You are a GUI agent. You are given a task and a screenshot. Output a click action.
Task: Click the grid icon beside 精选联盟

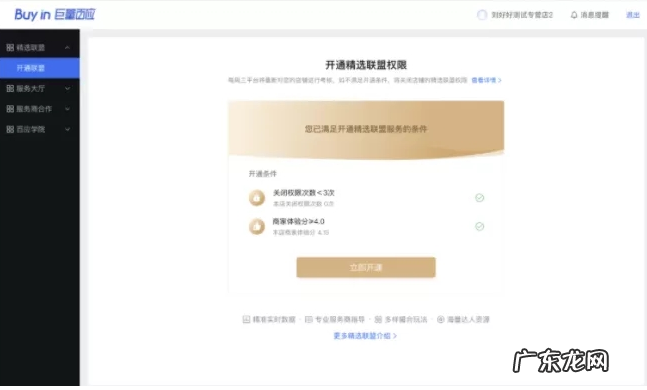[10, 48]
